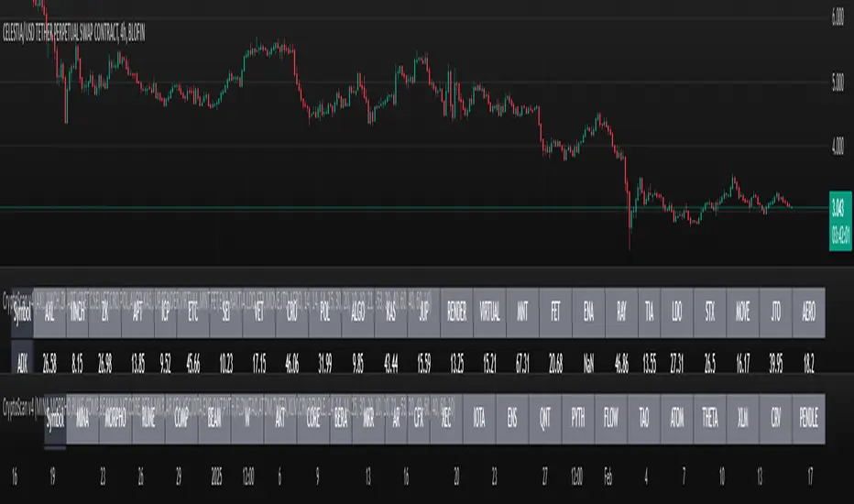Choose the PYTH symbol cell
This screenshot has width=854, height=504.
[x=578, y=413]
